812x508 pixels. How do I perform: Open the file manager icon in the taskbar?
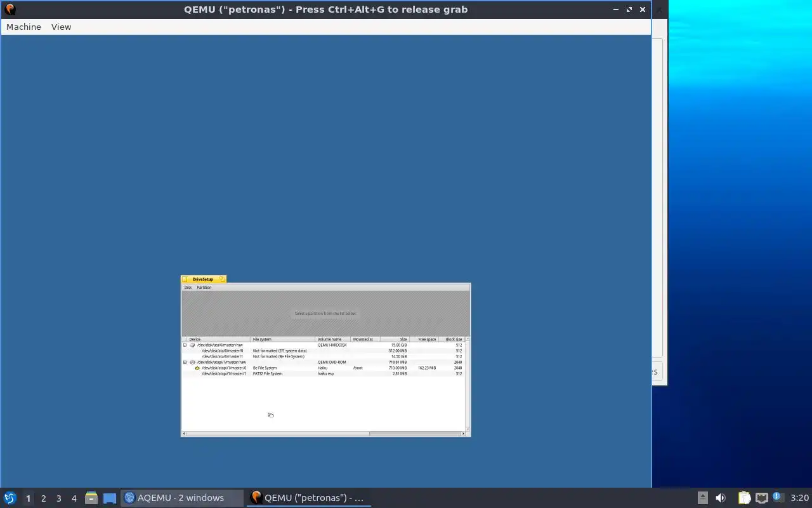pos(91,498)
